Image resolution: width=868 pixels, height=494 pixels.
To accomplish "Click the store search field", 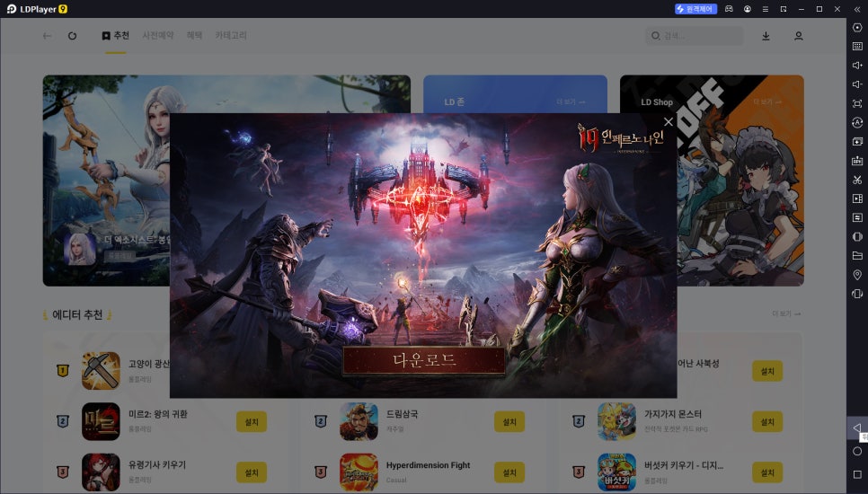I will [695, 36].
